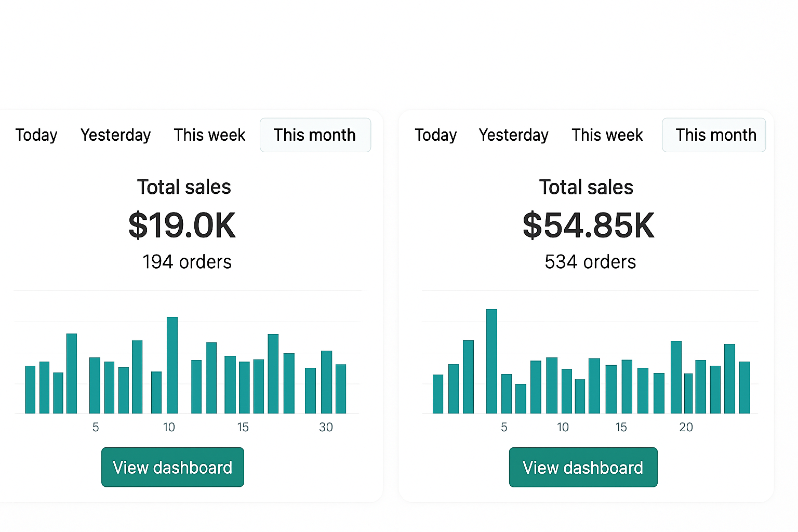Select This month tab in the 194 orders card
The image size is (798, 532).
click(315, 135)
